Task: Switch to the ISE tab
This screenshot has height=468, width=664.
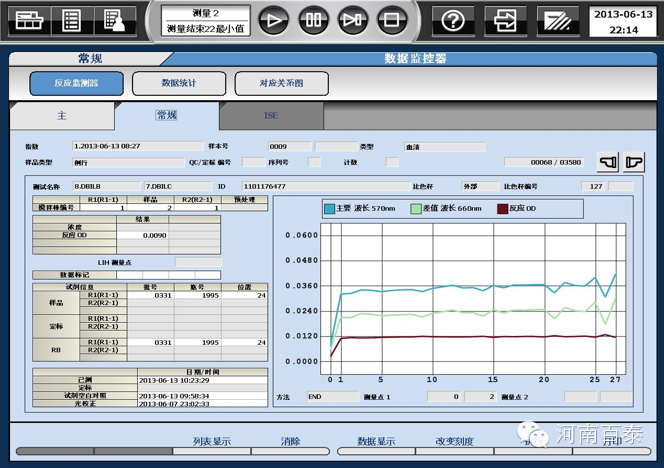Action: [271, 116]
